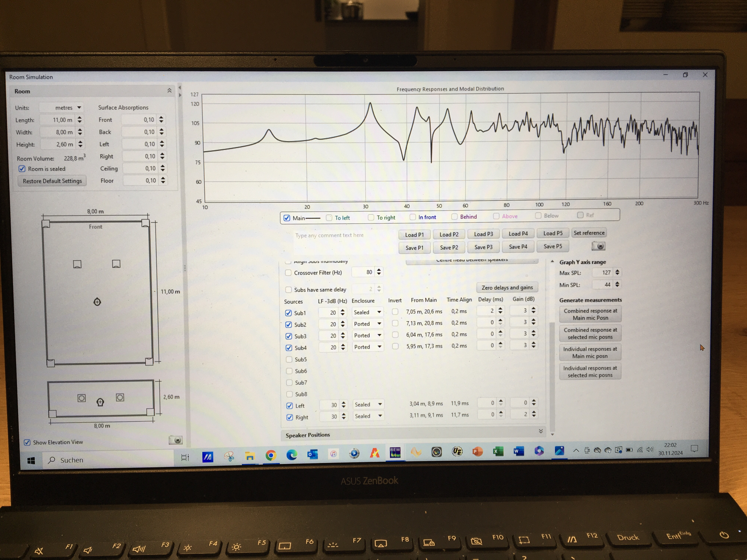Select head marker in elevation view
Screen dimensions: 747x560
click(x=100, y=402)
